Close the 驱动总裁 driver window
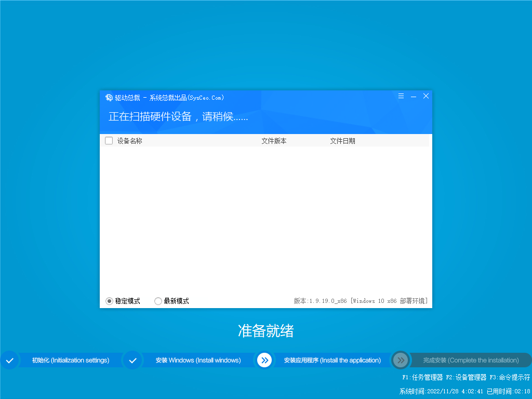The height and width of the screenshot is (399, 532). (426, 97)
